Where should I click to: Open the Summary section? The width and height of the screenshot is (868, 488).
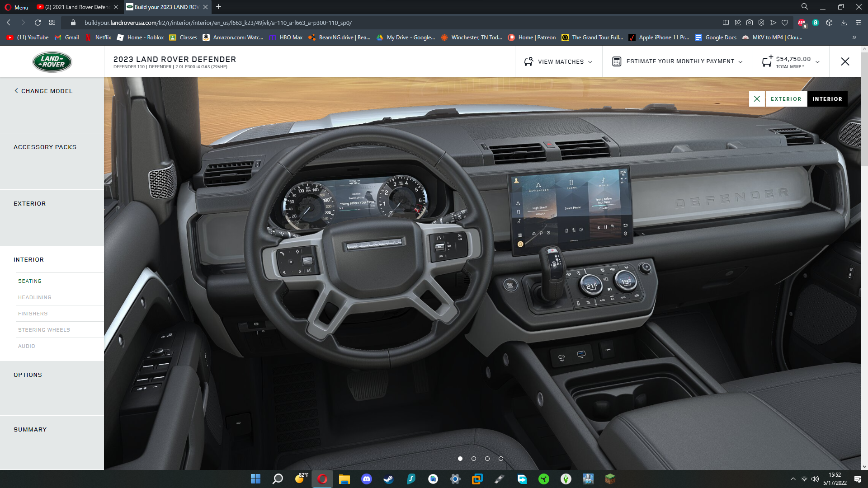tap(30, 430)
